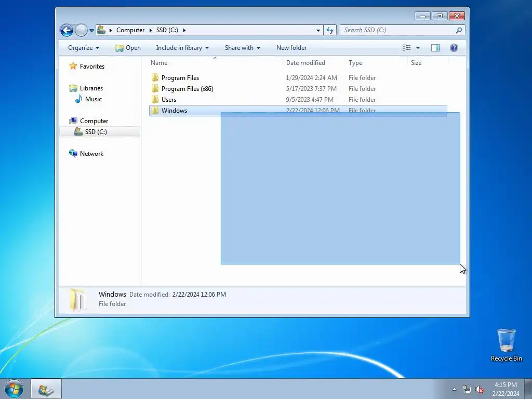Click the drive icon in the address bar

(x=101, y=30)
